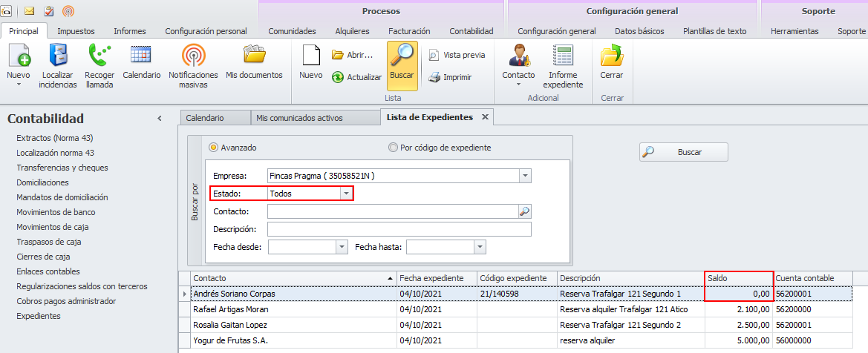Image resolution: width=868 pixels, height=353 pixels.
Task: Click into the Descripción text field
Action: 399,229
